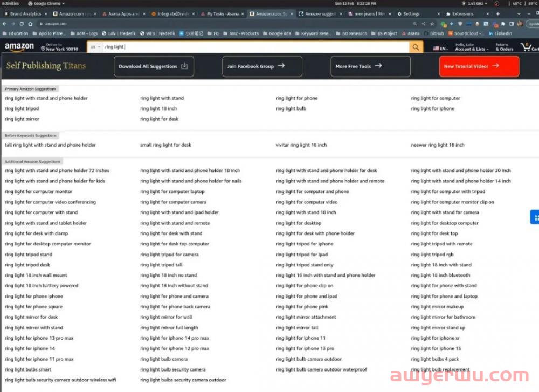Image resolution: width=539 pixels, height=392 pixels.
Task: Select suggestion ring light bulb
Action: pyautogui.click(x=291, y=109)
